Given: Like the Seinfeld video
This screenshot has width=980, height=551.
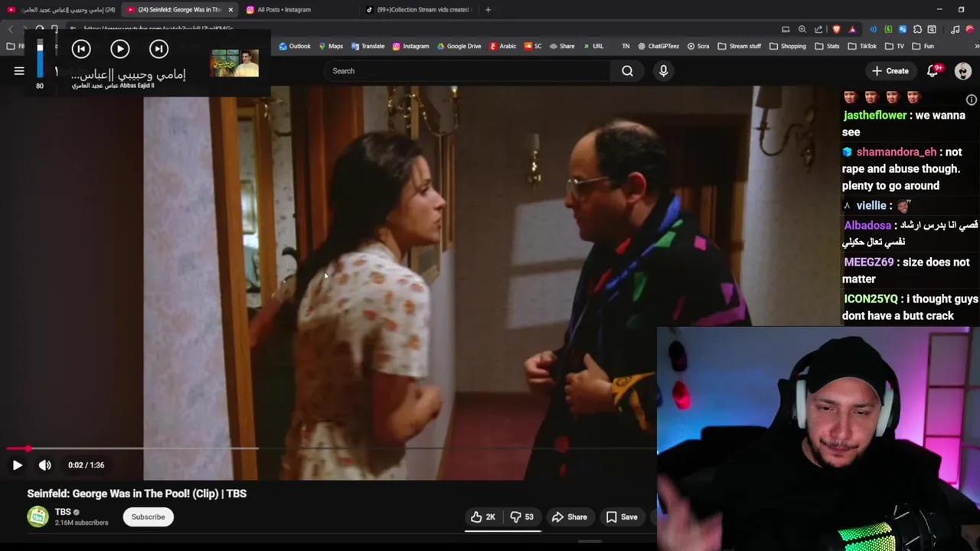Looking at the screenshot, I should pos(483,517).
